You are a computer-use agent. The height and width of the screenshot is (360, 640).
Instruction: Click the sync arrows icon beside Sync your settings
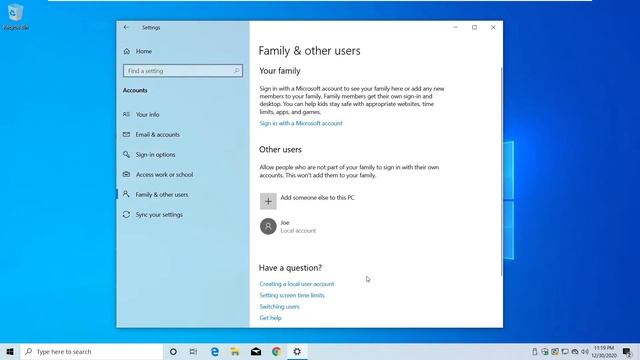point(127,214)
